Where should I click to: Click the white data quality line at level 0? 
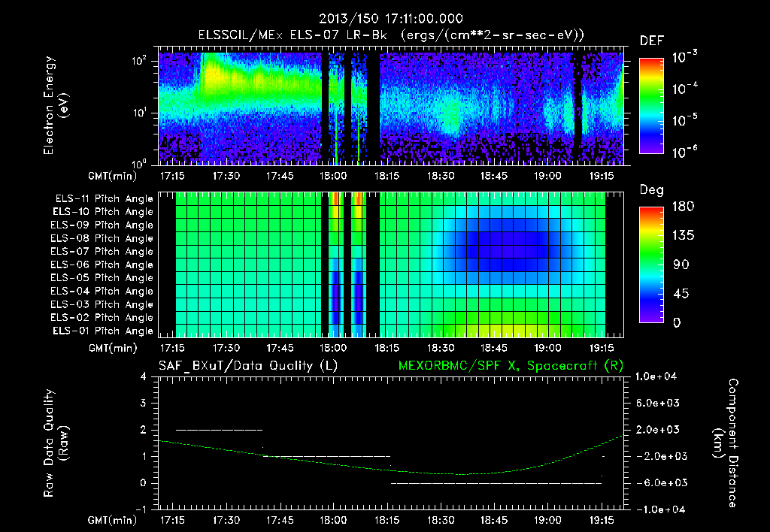[x=496, y=483]
